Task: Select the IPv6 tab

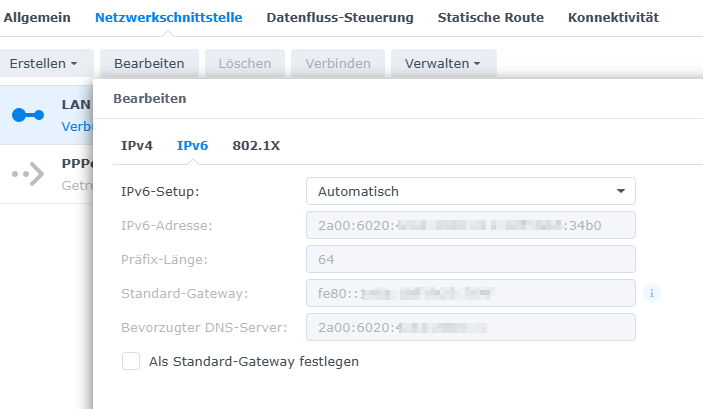Action: click(x=192, y=145)
